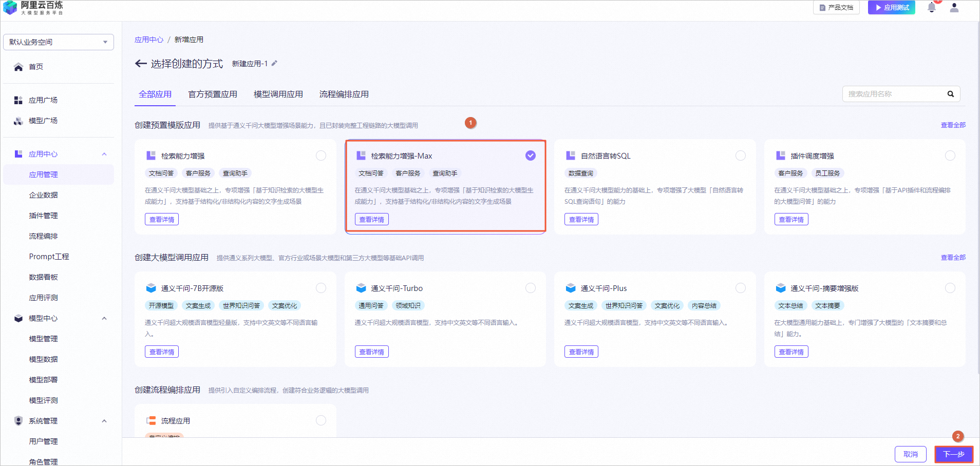Screen dimensions: 980x466
Task: Switch to the 官方预置应用 tab
Action: [x=213, y=94]
